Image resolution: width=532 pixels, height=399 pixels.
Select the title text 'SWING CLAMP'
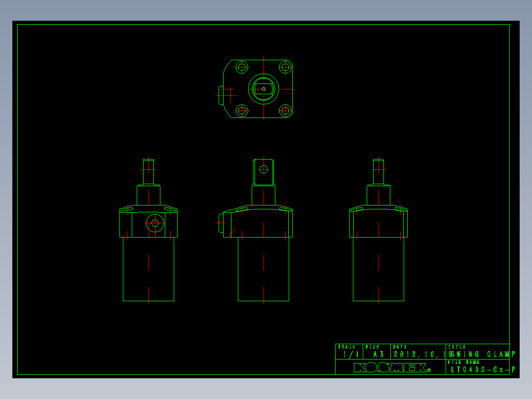482,355
